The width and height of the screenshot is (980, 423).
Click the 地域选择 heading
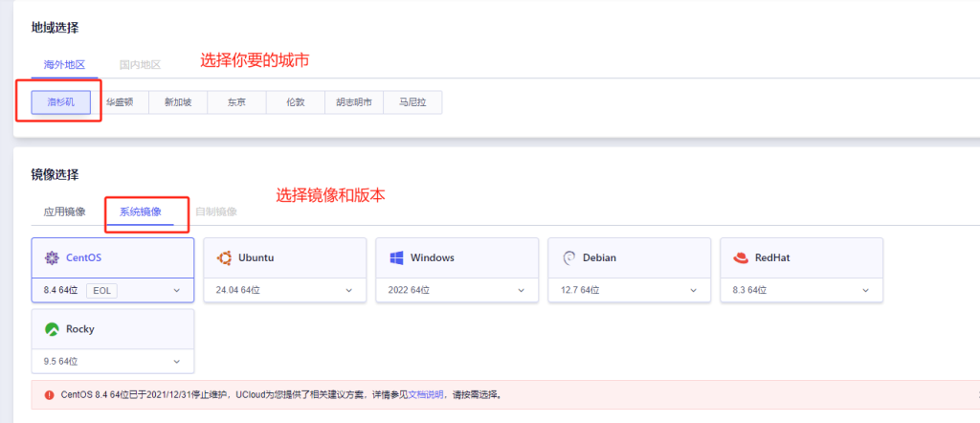point(55,27)
